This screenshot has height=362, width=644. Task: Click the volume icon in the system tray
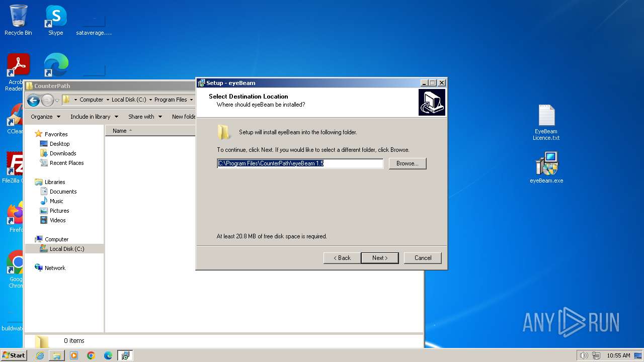click(x=584, y=355)
